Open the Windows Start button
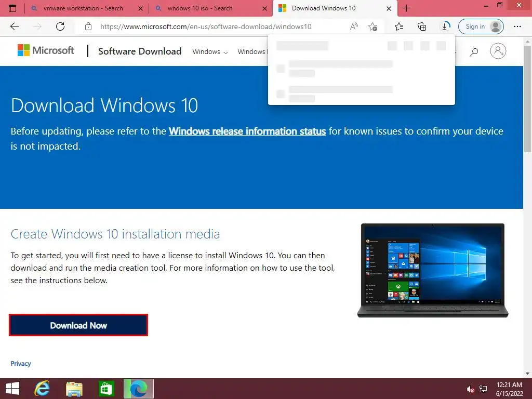 click(12, 389)
